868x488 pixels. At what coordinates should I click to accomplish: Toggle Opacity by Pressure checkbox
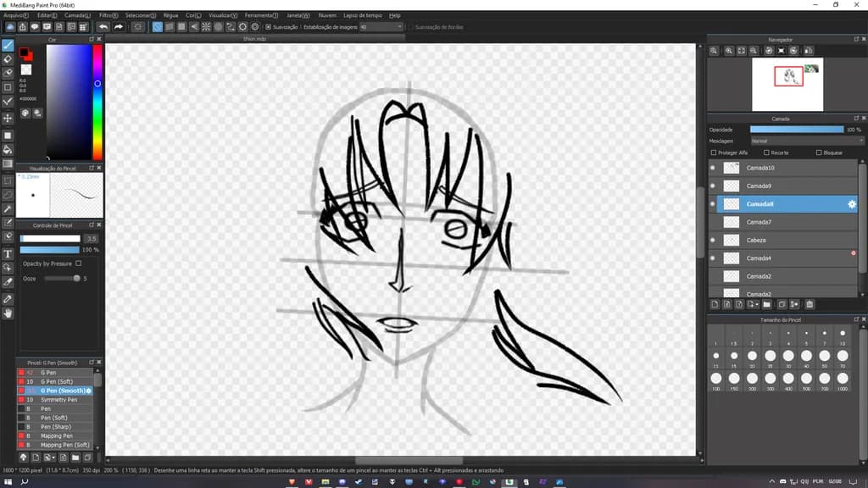tap(78, 264)
